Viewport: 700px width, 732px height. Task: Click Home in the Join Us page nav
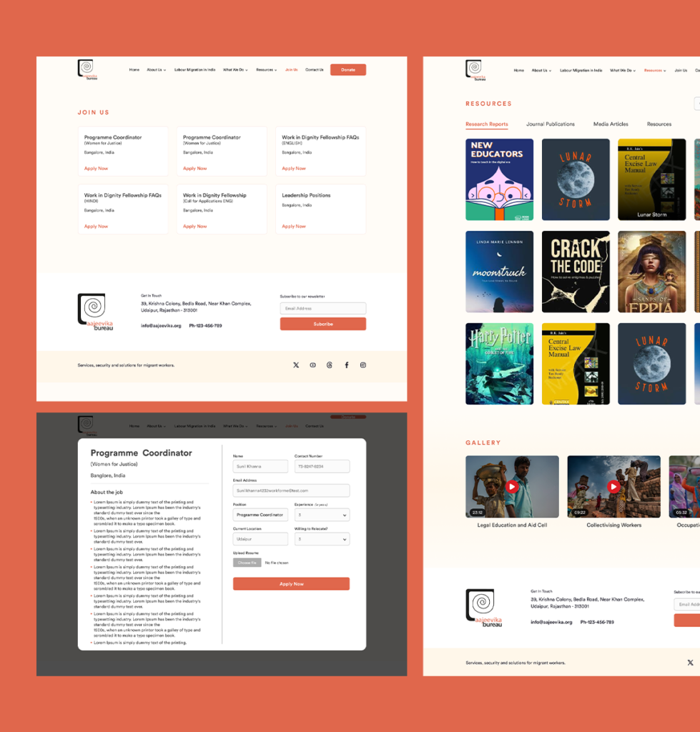tap(134, 69)
